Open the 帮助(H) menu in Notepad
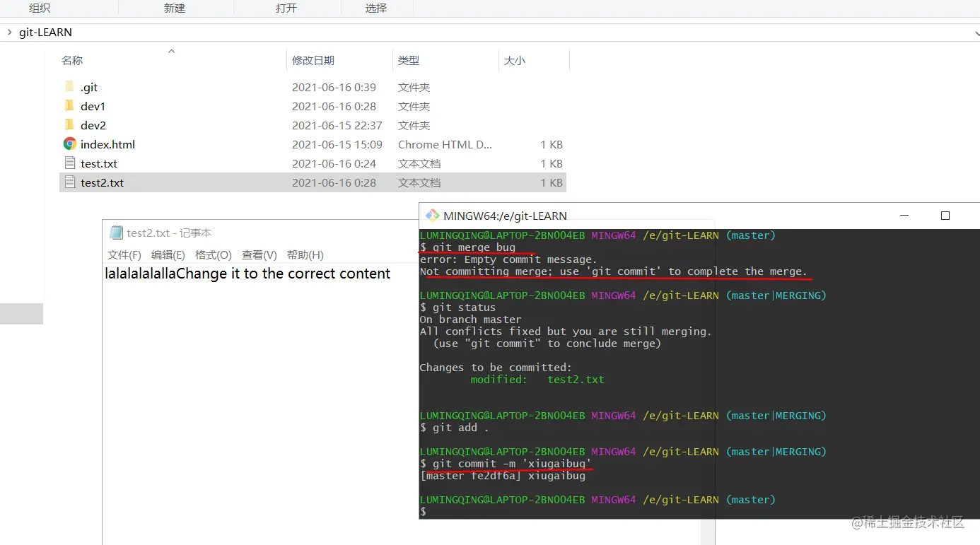Viewport: 980px width, 545px height. (305, 255)
